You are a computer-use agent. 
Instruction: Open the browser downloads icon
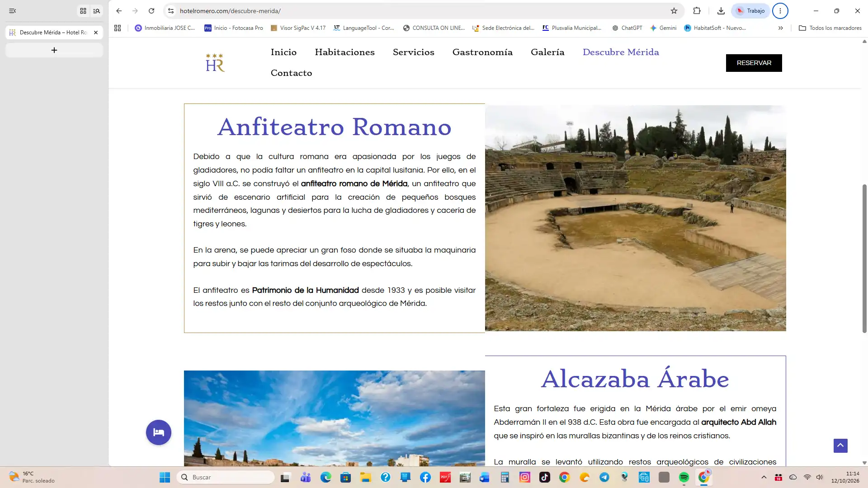coord(721,11)
